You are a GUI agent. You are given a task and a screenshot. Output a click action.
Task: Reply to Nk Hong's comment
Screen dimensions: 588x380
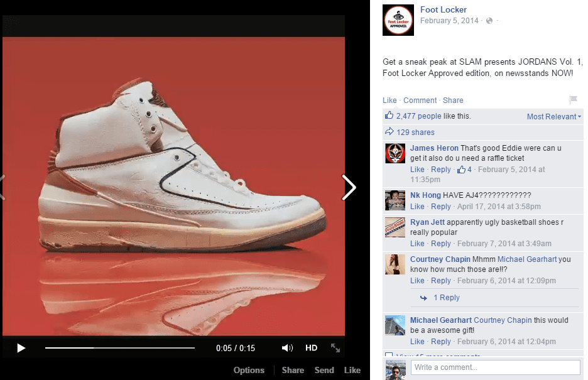pyautogui.click(x=441, y=207)
